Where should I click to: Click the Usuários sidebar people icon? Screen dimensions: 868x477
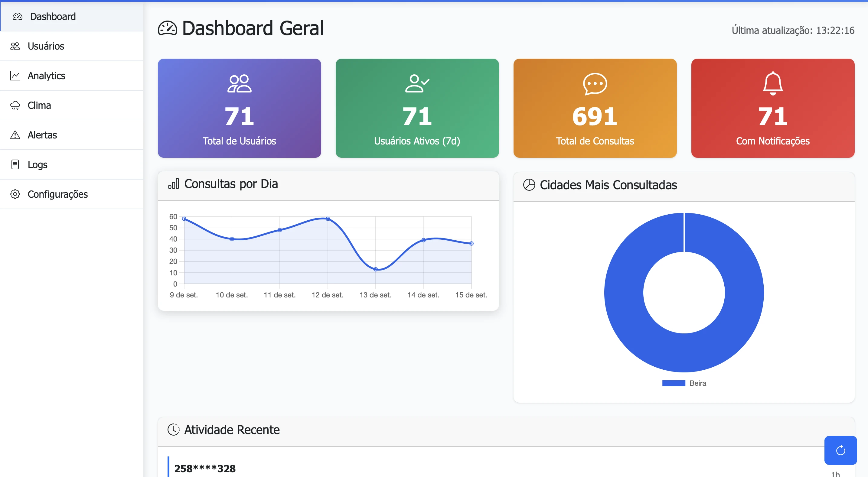(x=15, y=46)
